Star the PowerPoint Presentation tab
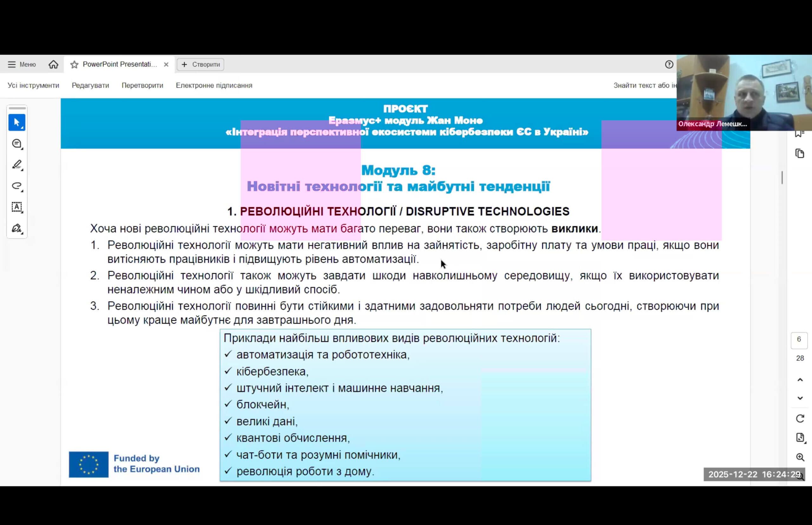The width and height of the screenshot is (812, 525). [74, 64]
